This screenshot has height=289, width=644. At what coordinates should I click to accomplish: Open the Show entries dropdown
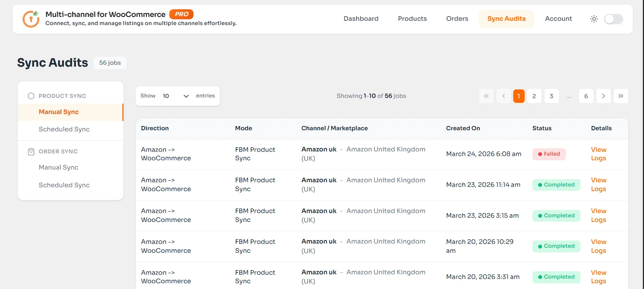coord(175,96)
